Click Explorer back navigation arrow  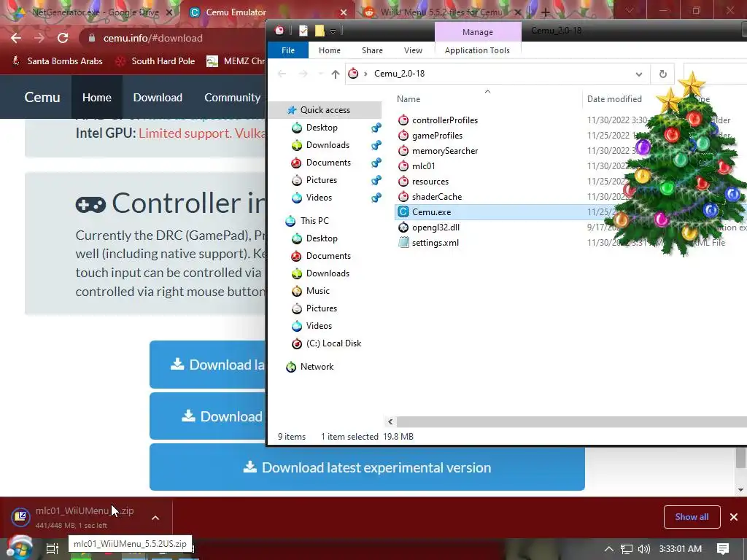coord(282,74)
